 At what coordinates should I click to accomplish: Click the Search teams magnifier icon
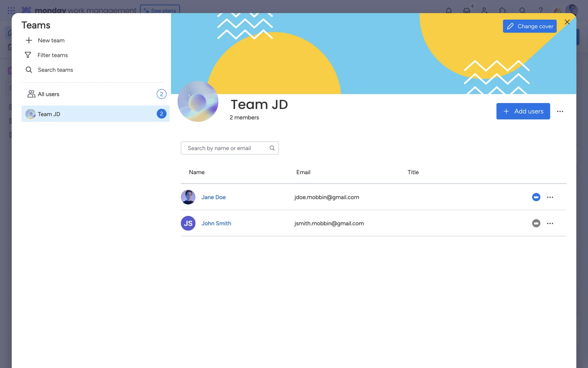point(29,70)
